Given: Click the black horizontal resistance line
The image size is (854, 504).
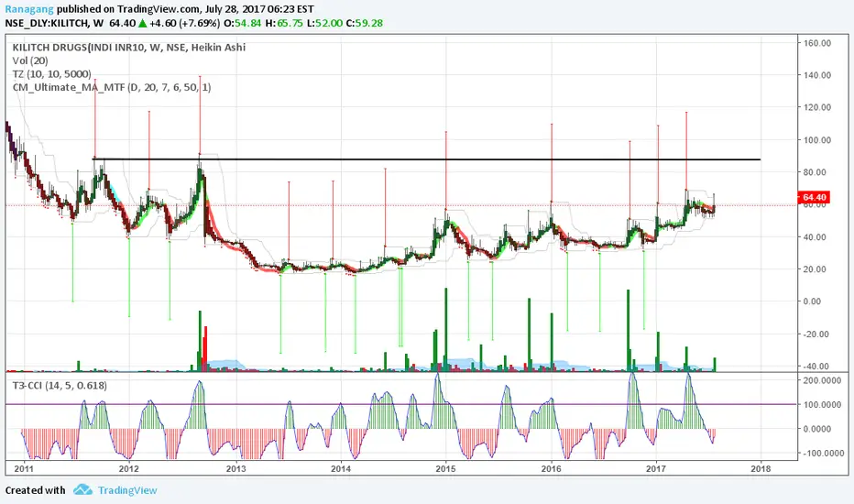Looking at the screenshot, I should tap(426, 159).
